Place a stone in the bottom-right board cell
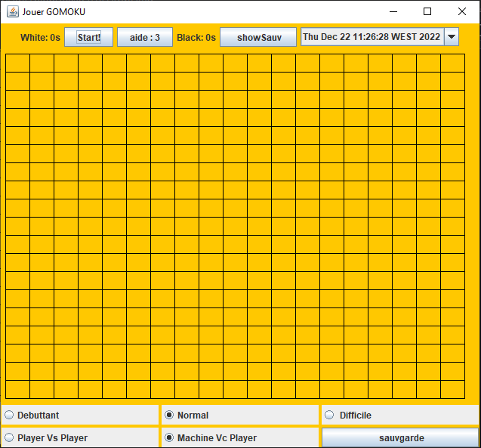This screenshot has width=481, height=448. point(453,389)
